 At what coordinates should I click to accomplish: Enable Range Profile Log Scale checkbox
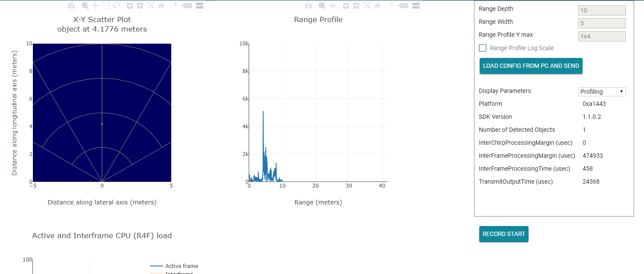coord(483,48)
